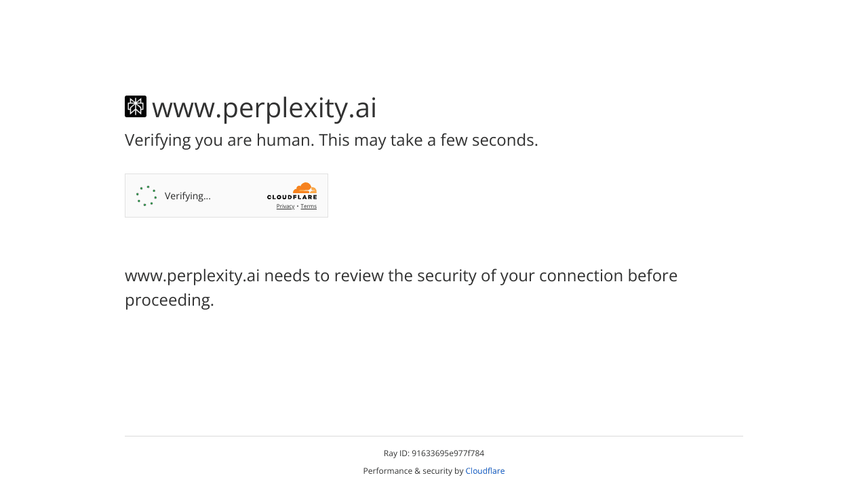Viewport: 868px width, 488px height.
Task: Select the Ray ID text
Action: pyautogui.click(x=433, y=453)
